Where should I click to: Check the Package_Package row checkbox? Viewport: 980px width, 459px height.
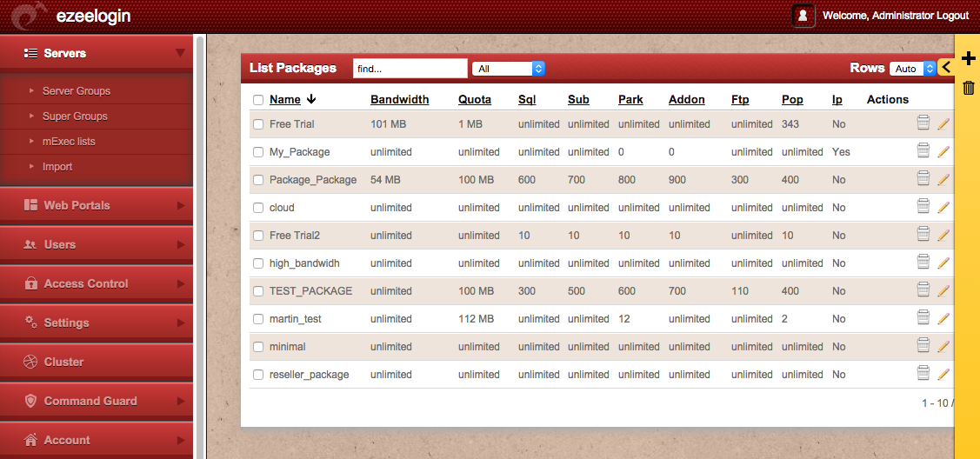coord(258,180)
